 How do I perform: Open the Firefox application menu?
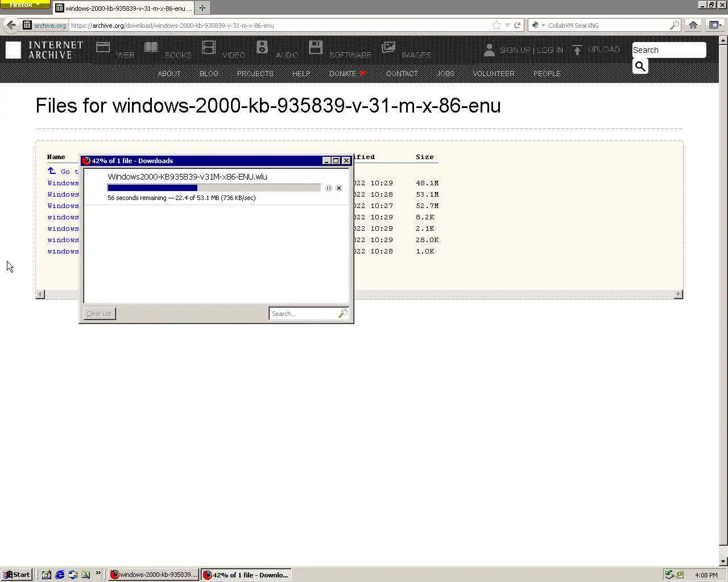[25, 5]
